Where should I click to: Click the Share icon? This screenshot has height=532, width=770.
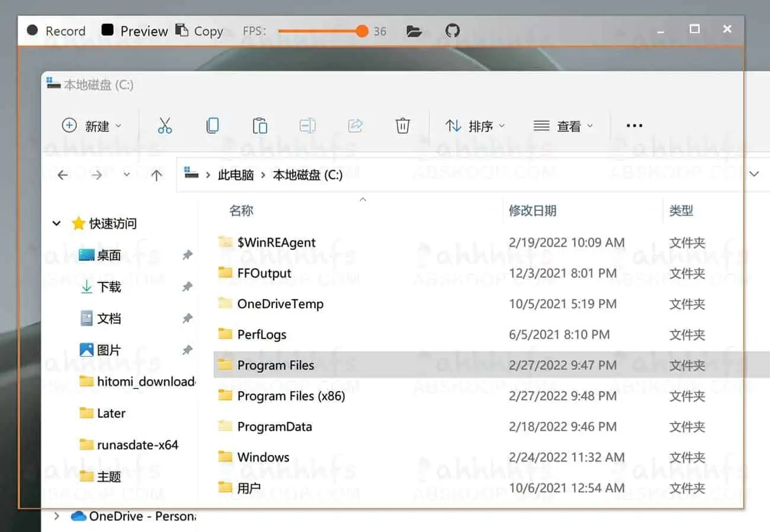pos(355,125)
